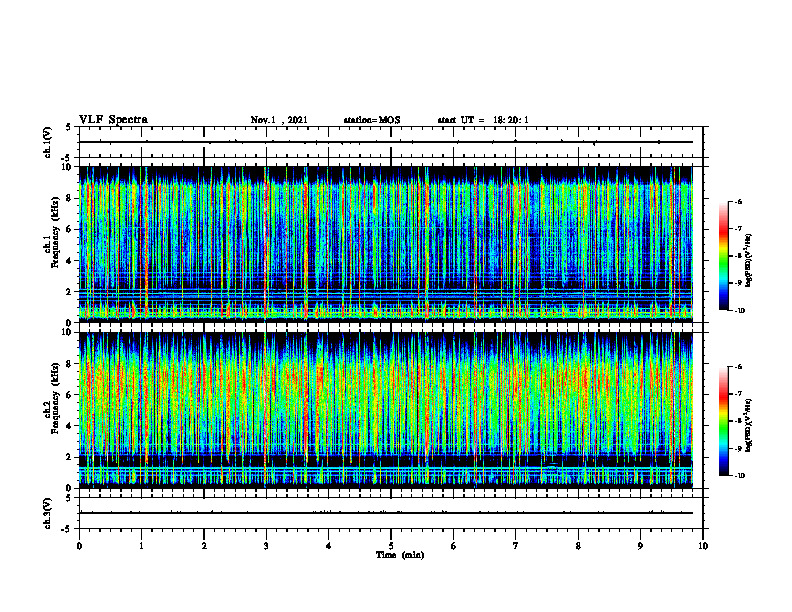Click the "start UT = 18:20: 1" text
The width and height of the screenshot is (792, 612).
pos(483,120)
